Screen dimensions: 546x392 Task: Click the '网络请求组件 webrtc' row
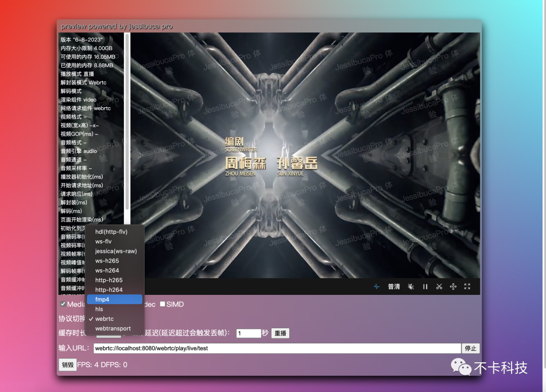tap(85, 108)
